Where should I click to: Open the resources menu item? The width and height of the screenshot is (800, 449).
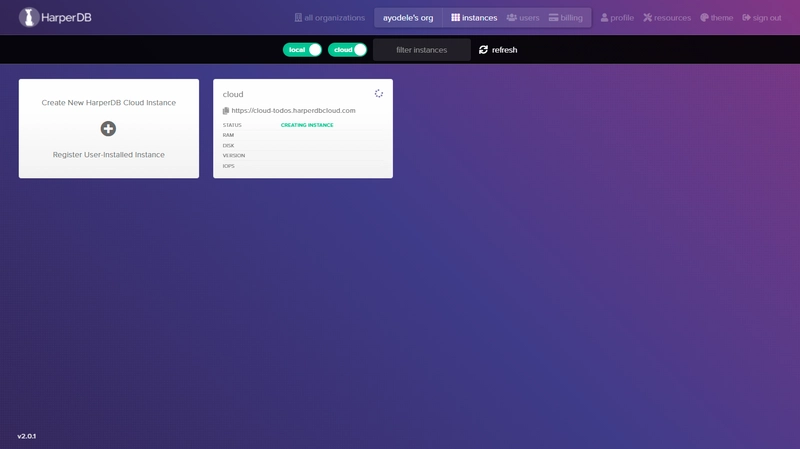pyautogui.click(x=667, y=18)
